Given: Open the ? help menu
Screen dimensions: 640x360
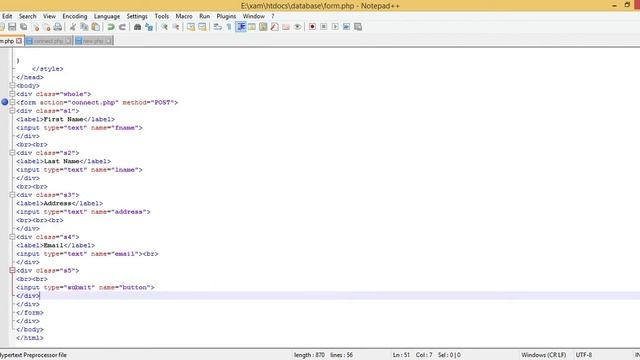Looking at the screenshot, I should click(273, 16).
